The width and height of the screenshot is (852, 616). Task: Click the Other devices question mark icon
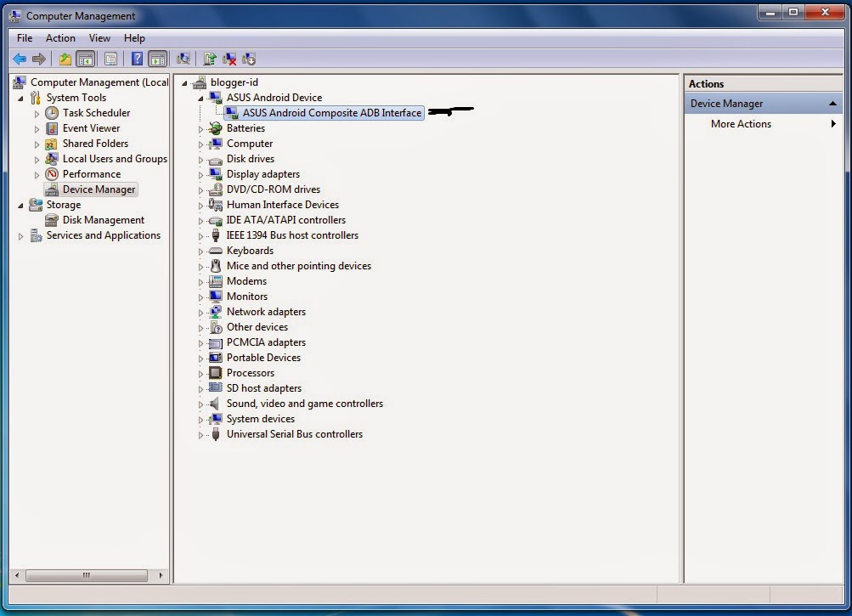coord(216,327)
